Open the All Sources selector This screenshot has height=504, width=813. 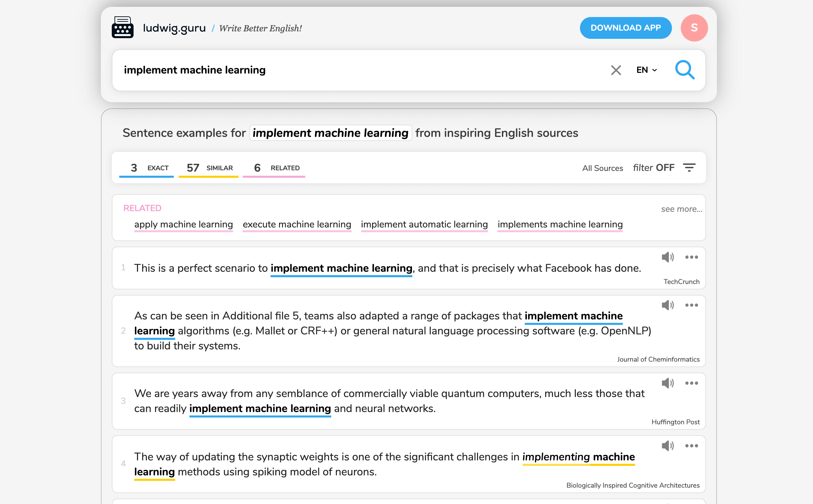[602, 168]
